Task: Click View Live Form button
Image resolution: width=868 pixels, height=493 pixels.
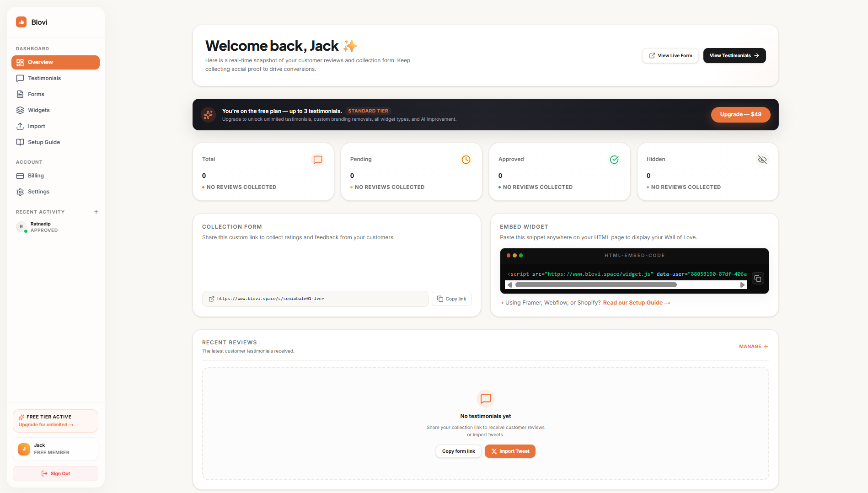Action: click(x=670, y=55)
